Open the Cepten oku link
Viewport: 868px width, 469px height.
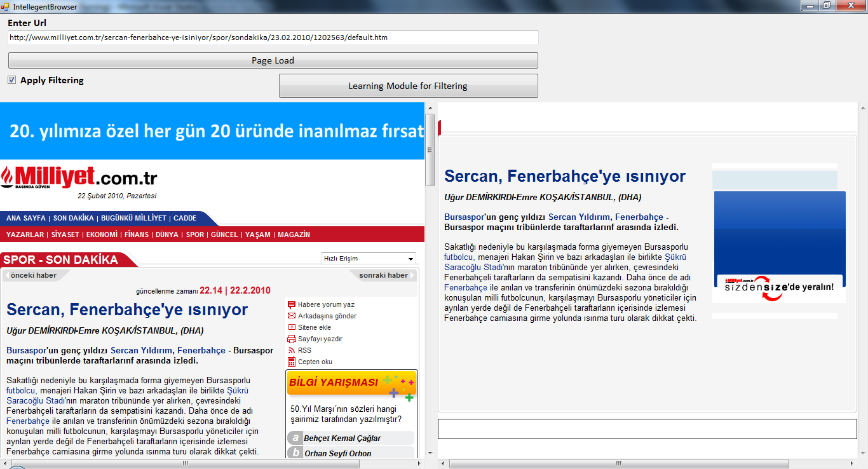pos(315,362)
